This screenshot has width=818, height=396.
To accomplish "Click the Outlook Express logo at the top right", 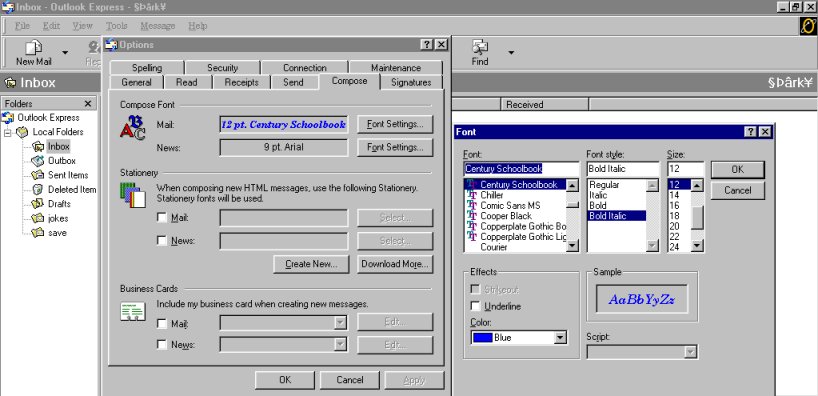I will click(x=808, y=26).
